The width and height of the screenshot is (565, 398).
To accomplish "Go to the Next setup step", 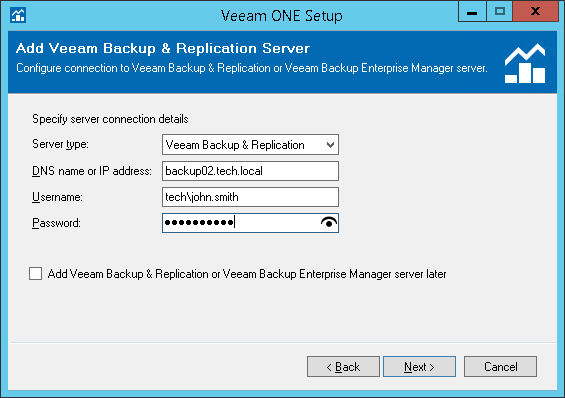I will [419, 367].
